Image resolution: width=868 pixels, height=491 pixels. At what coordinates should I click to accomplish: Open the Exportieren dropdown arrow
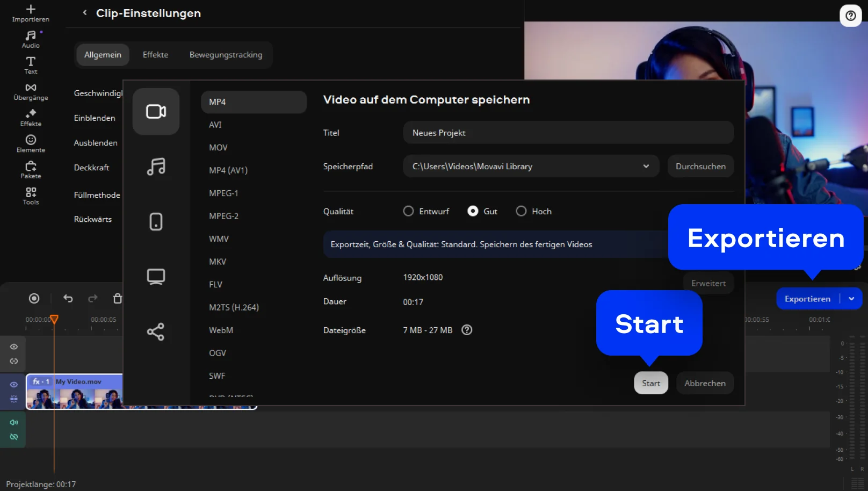point(851,299)
